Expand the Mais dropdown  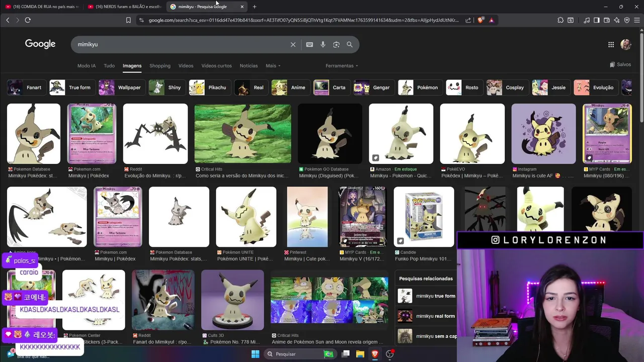(273, 66)
